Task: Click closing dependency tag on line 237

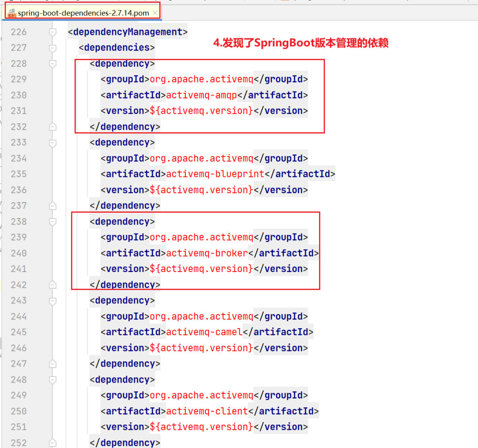Action: 125,206
